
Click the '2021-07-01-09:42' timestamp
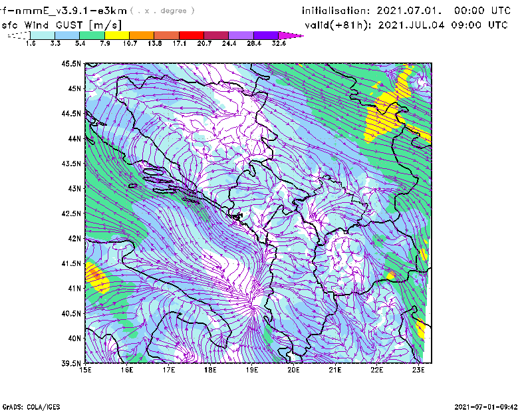coord(486,407)
